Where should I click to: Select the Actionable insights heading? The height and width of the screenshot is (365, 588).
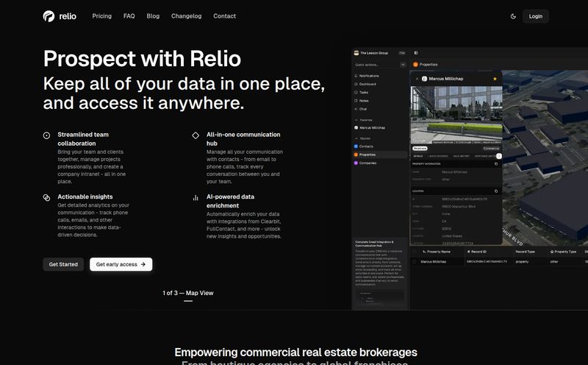coord(85,196)
